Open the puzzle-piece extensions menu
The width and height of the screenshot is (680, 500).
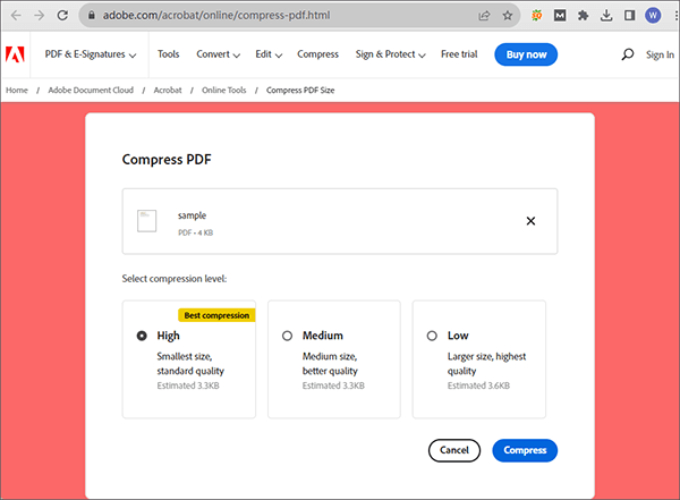click(x=583, y=16)
